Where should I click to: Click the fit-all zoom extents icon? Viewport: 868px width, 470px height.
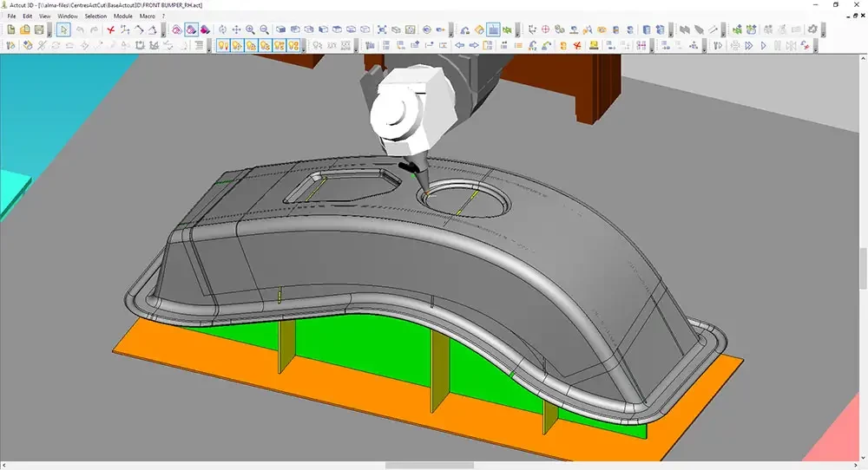(x=382, y=29)
